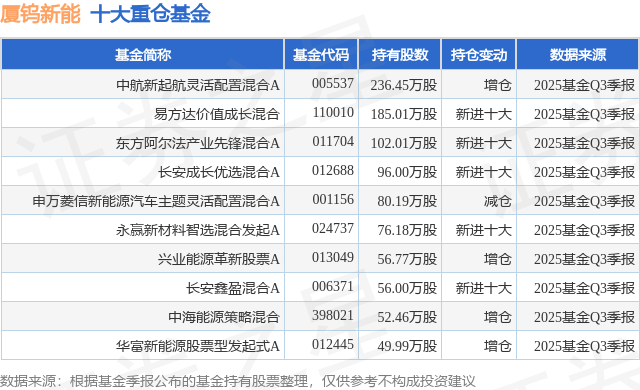Select fund name 申万菱信新能源汽车主题灵活配置混合A

[x=156, y=201]
